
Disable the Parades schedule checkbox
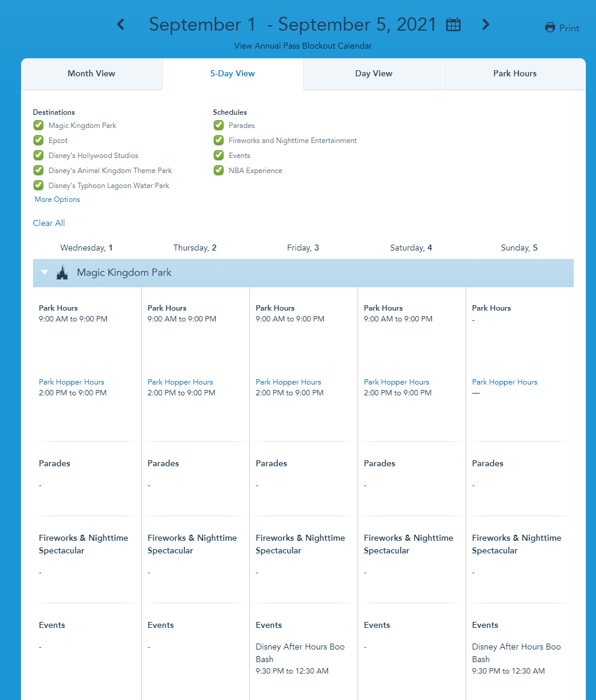click(x=219, y=126)
